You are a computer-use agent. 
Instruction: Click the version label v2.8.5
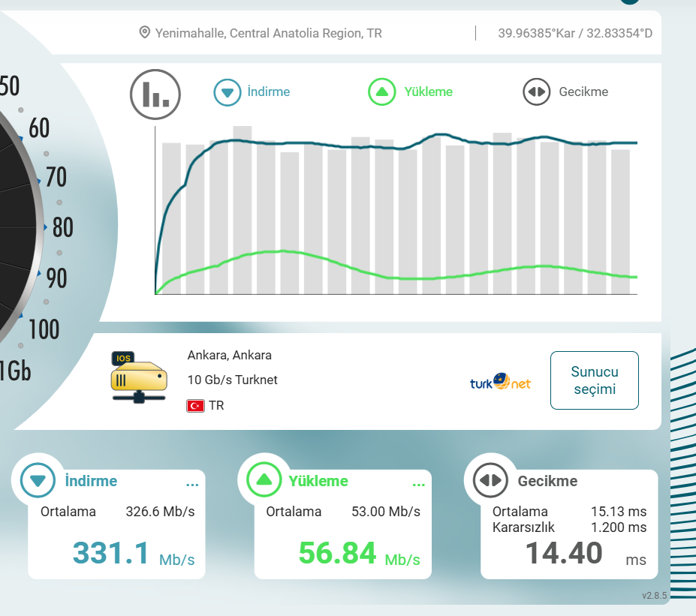click(654, 596)
